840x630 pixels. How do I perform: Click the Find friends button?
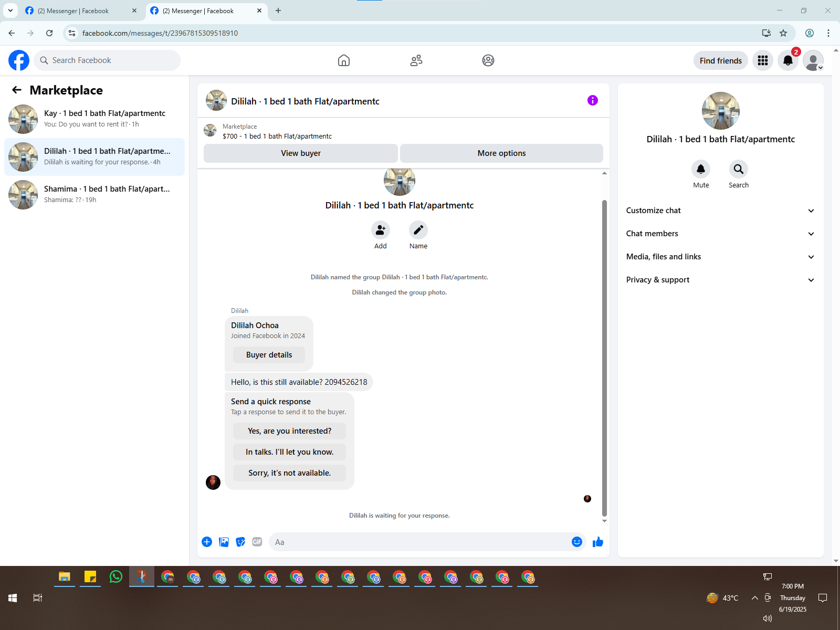720,60
